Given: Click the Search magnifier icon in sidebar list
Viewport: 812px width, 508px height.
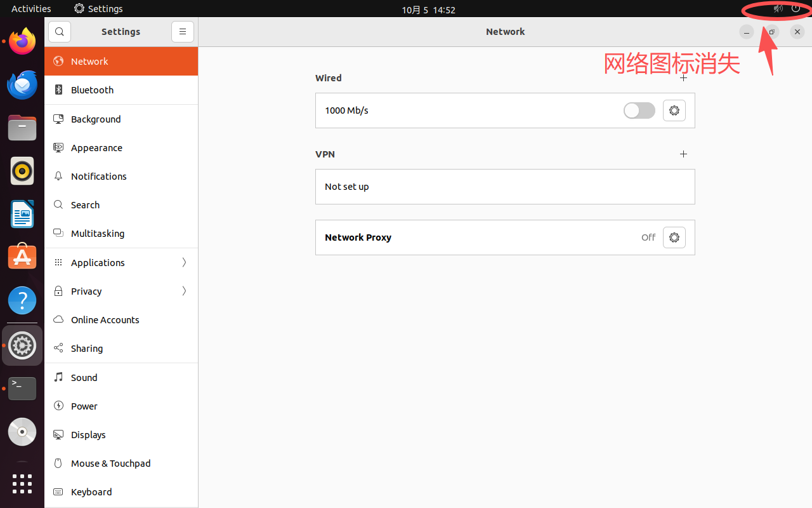Looking at the screenshot, I should pos(58,204).
